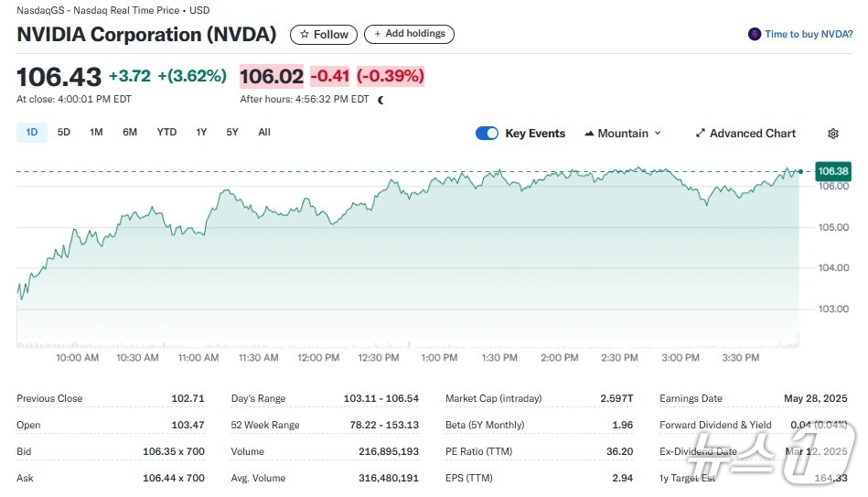Click the 106.38 current price marker on chart
This screenshot has height=497, width=868.
click(x=832, y=171)
